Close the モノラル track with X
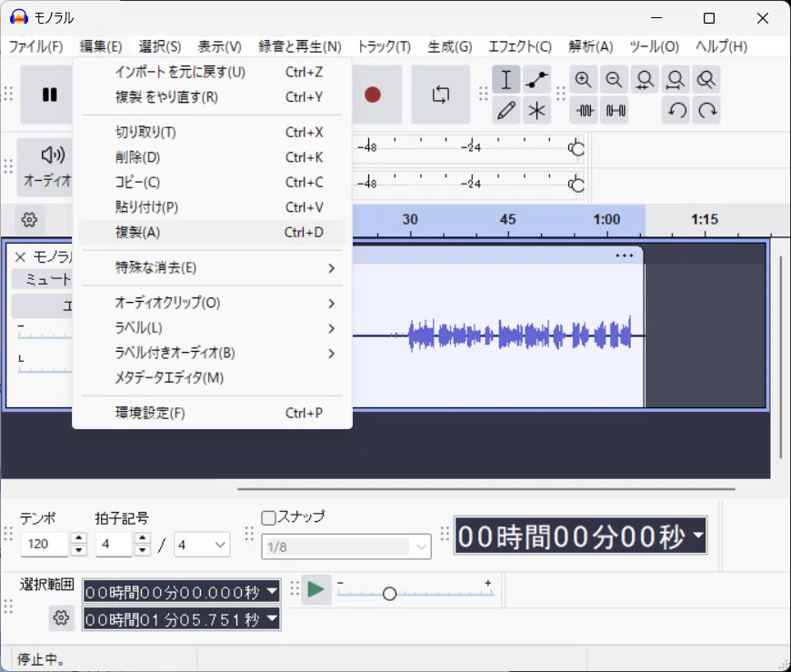 [x=20, y=257]
